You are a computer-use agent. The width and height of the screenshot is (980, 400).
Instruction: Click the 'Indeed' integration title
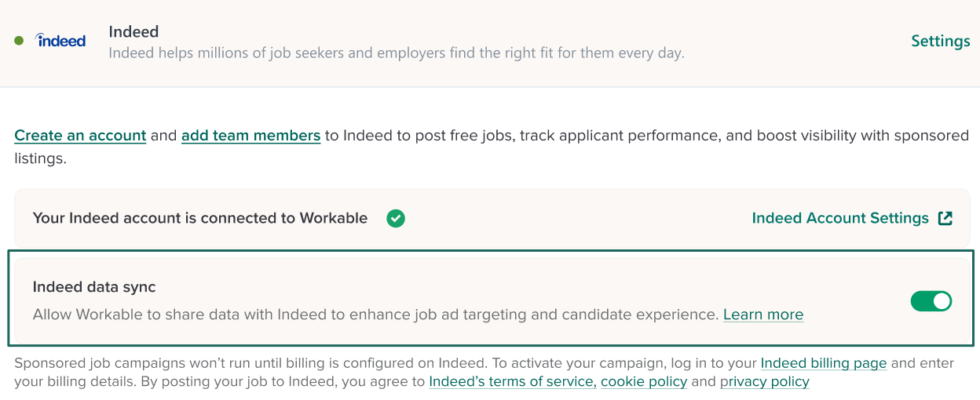[x=133, y=32]
